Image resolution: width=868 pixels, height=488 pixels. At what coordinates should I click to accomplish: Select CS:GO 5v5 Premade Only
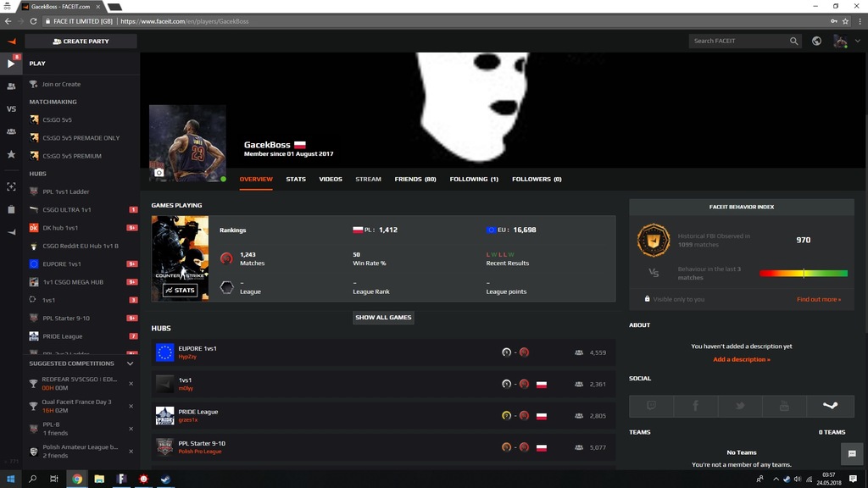[x=81, y=138]
